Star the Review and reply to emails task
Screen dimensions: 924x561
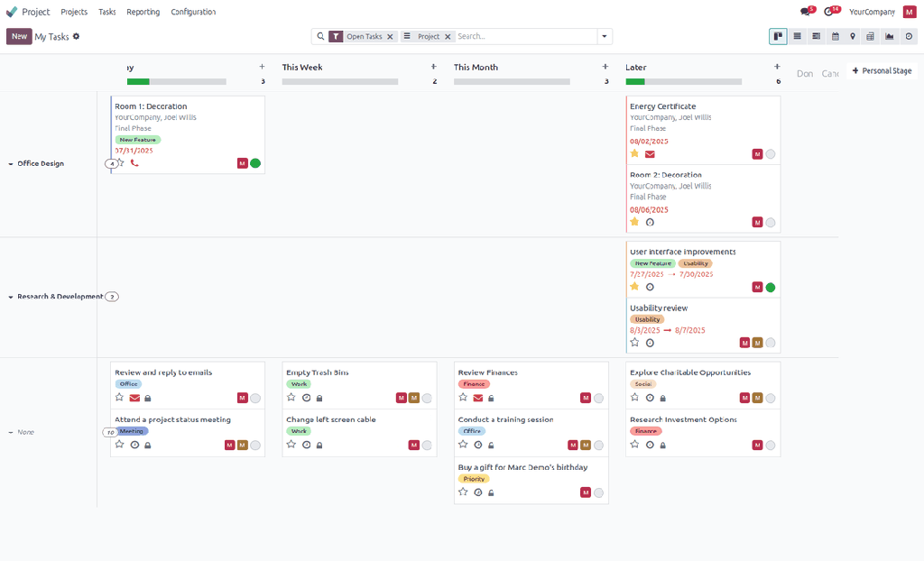point(120,398)
